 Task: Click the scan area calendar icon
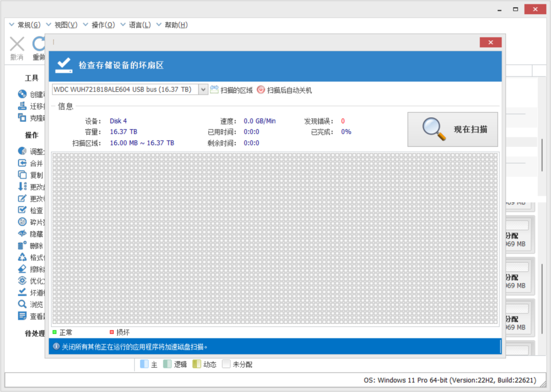click(x=214, y=90)
